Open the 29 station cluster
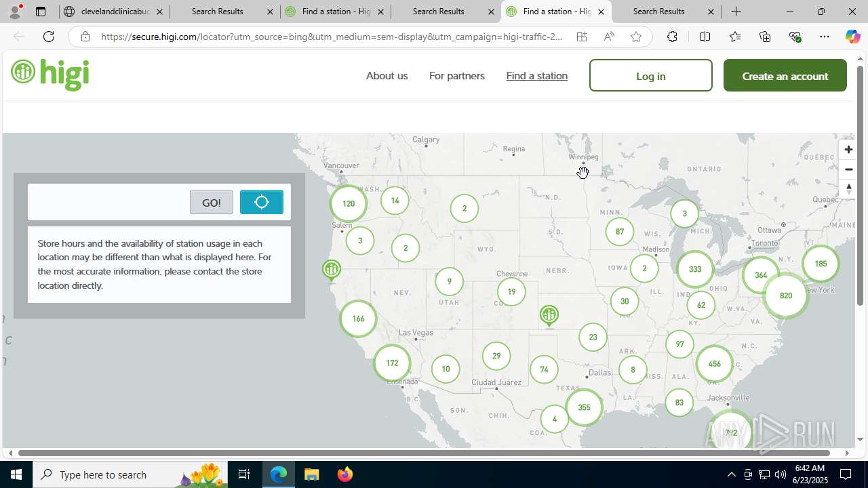Image resolution: width=868 pixels, height=488 pixels. (x=496, y=356)
